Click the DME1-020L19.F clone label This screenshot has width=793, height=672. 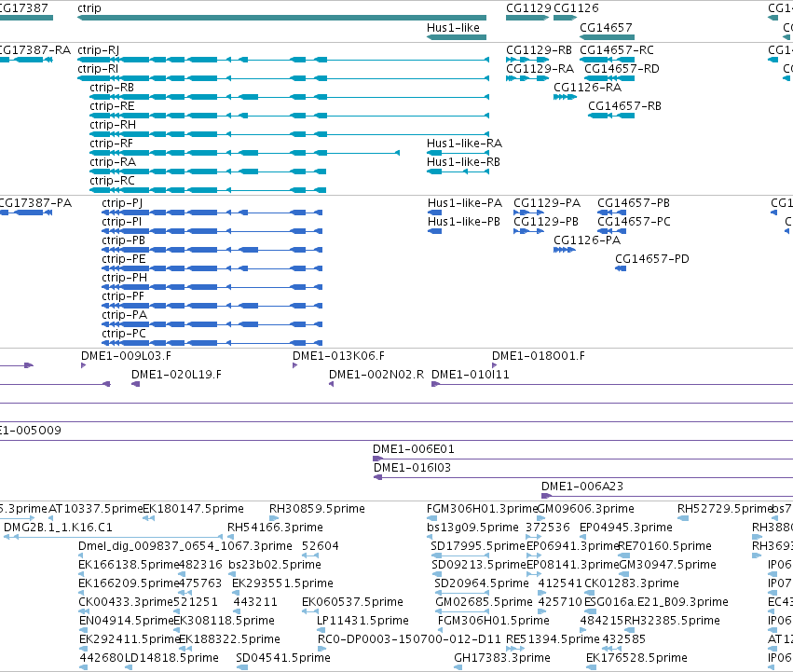click(x=176, y=375)
